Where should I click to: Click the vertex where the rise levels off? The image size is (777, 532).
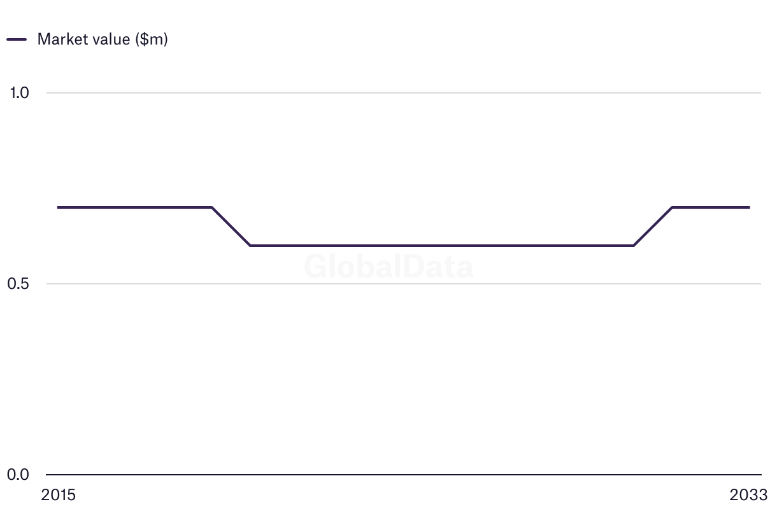pyautogui.click(x=673, y=207)
